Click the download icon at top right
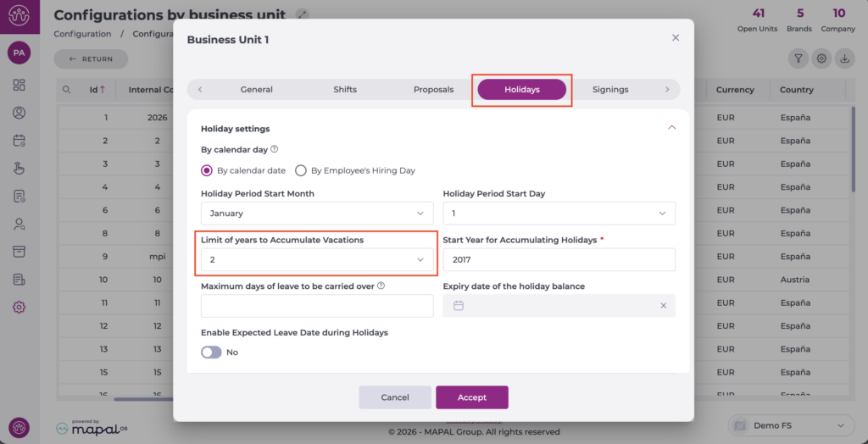868x444 pixels. tap(843, 58)
